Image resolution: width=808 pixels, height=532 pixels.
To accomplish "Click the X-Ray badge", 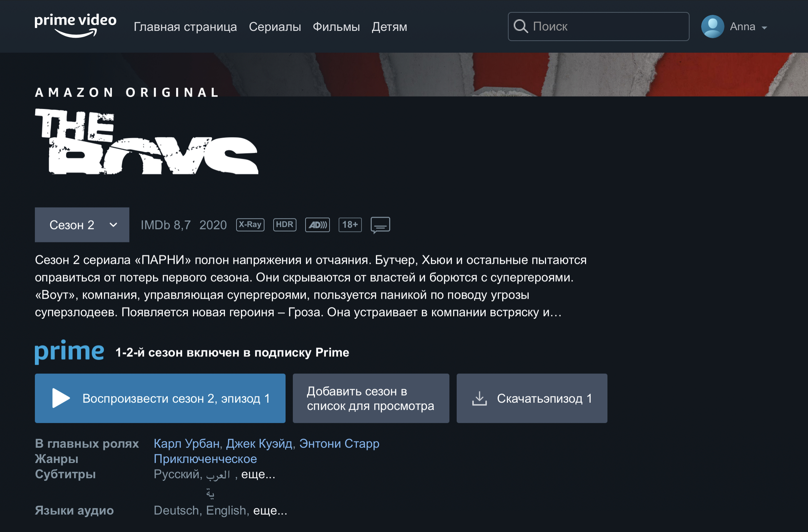I will [x=250, y=225].
